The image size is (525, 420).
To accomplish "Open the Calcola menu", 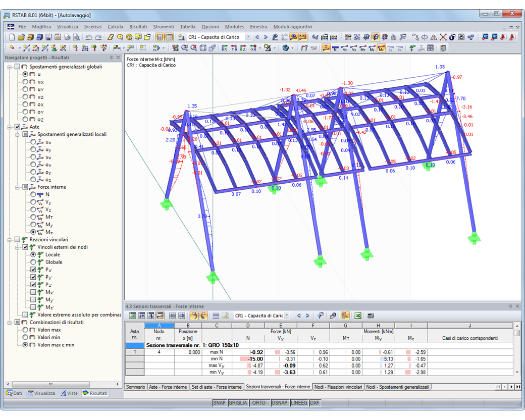I will (x=115, y=26).
